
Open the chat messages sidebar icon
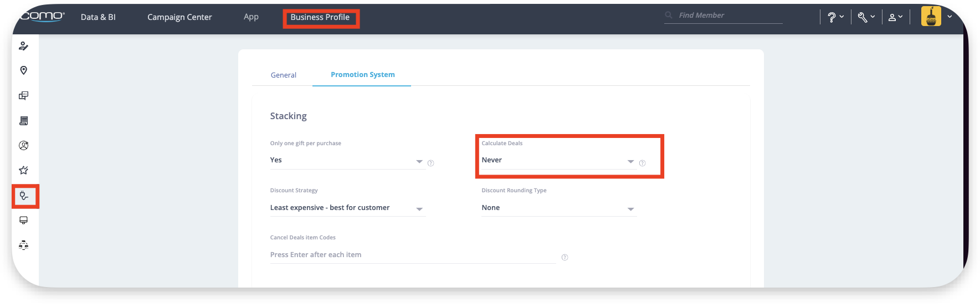pos(24,95)
